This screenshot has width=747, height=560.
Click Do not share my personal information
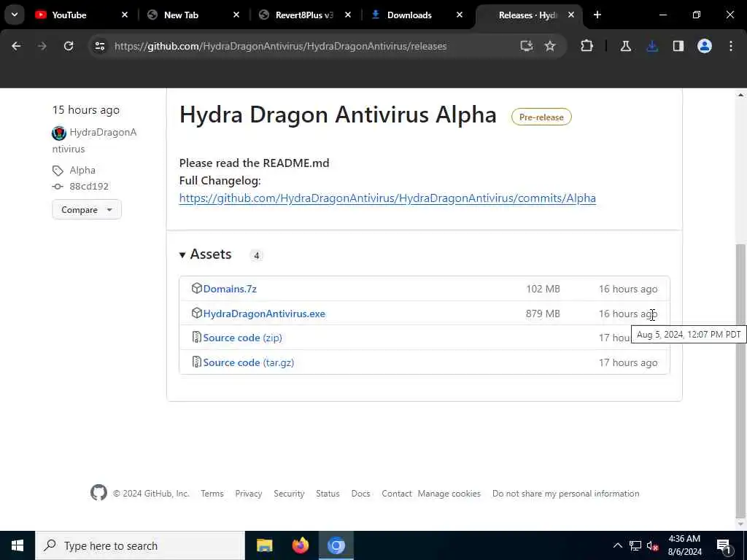pyautogui.click(x=566, y=494)
